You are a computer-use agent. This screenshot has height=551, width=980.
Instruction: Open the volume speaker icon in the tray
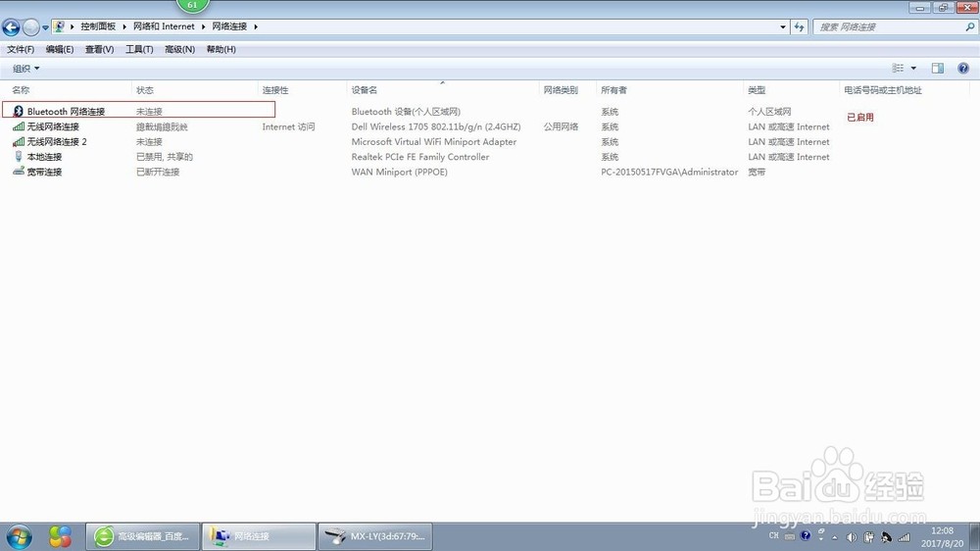coord(852,537)
